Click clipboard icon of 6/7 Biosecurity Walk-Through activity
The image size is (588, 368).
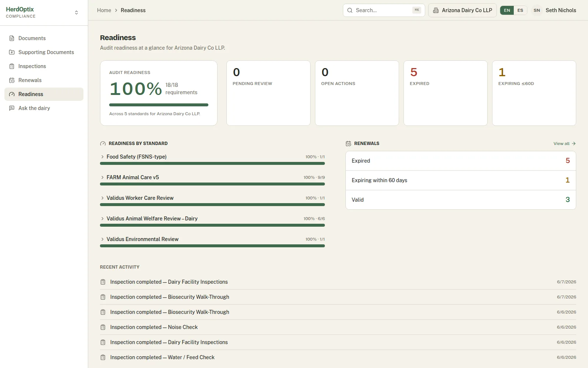tap(103, 297)
